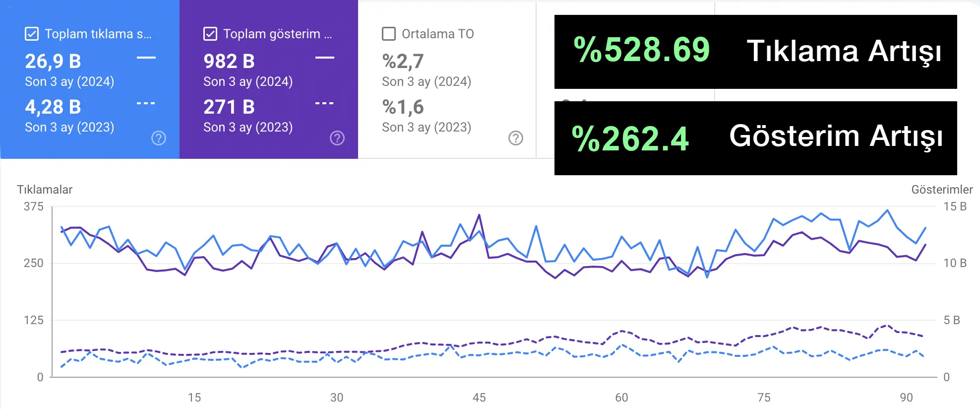Select the Toplam gösterim metric card
The image size is (980, 409).
pyautogui.click(x=269, y=79)
